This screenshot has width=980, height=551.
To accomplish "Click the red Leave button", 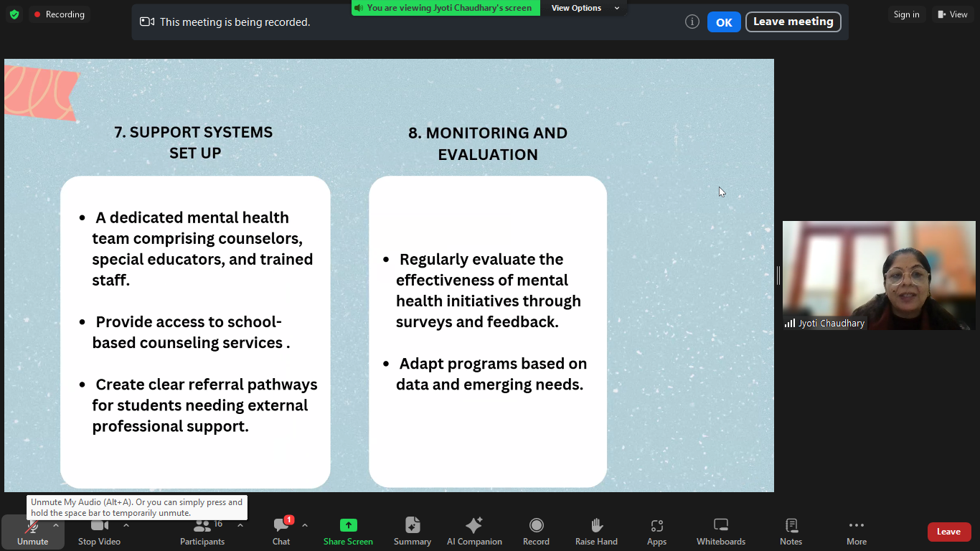I will [x=948, y=532].
